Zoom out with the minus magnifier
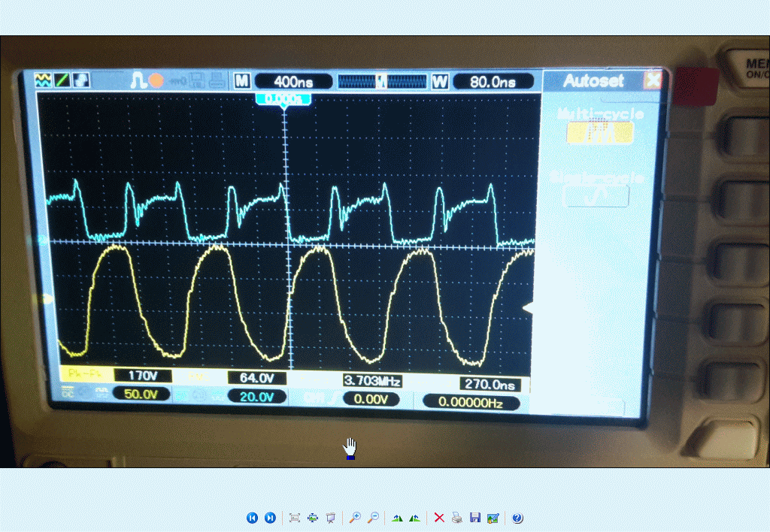This screenshot has width=770, height=532. pyautogui.click(x=372, y=518)
